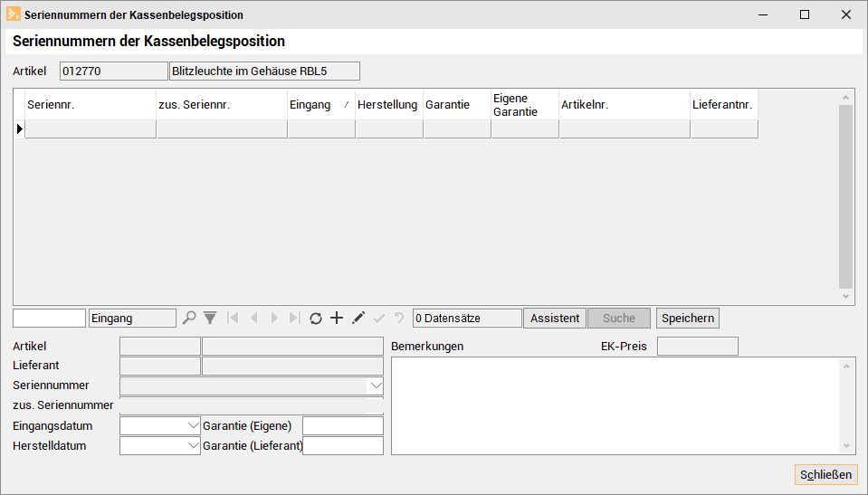Click the Speichern button
Viewport: 868px width, 495px height.
(688, 319)
